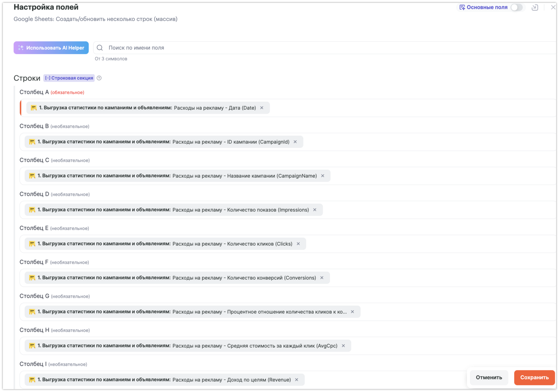Remove the truncated tag in Столбец G
Image resolution: width=559 pixels, height=392 pixels.
(353, 312)
